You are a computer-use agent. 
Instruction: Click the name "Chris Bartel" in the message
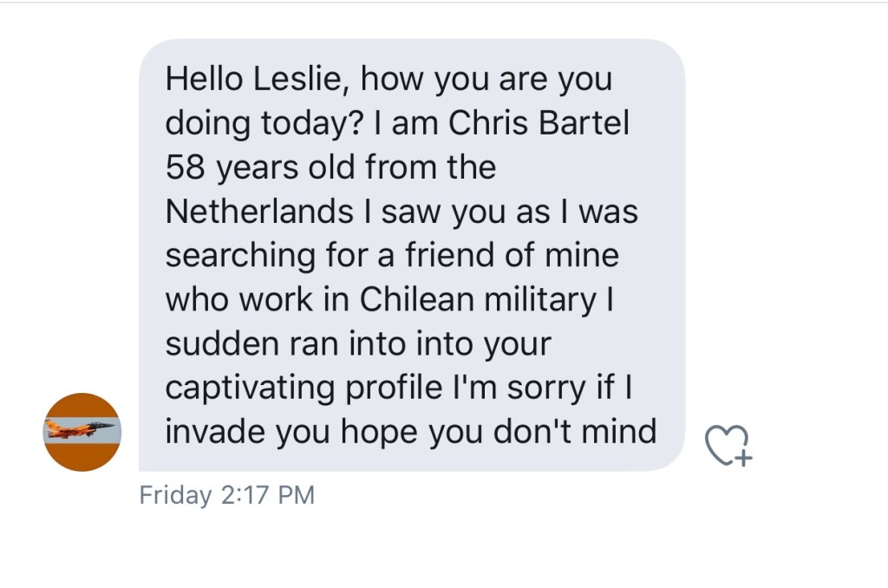[x=539, y=123]
